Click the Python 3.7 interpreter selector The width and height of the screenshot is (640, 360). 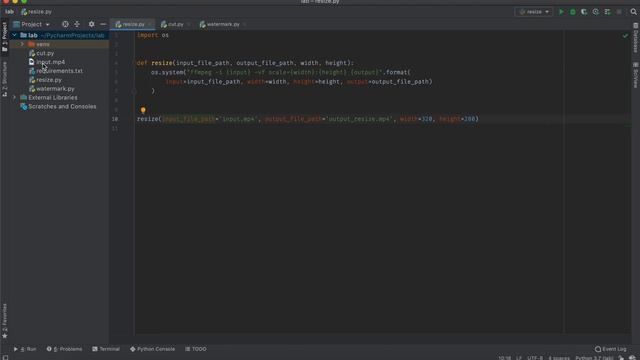594,358
